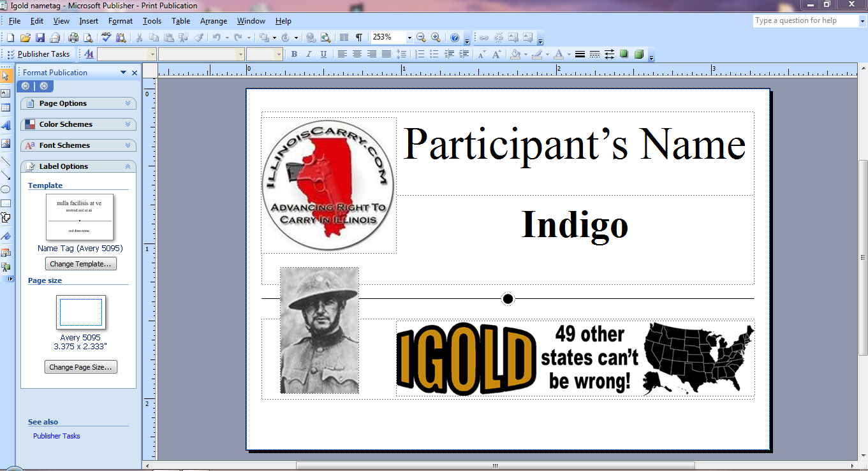
Task: Click the Increase Font Size icon
Action: 497,54
